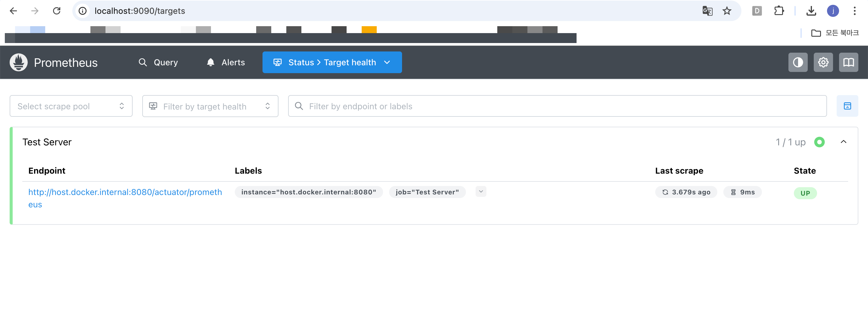Open the Status > Target health menu
The height and width of the screenshot is (319, 868).
332,62
